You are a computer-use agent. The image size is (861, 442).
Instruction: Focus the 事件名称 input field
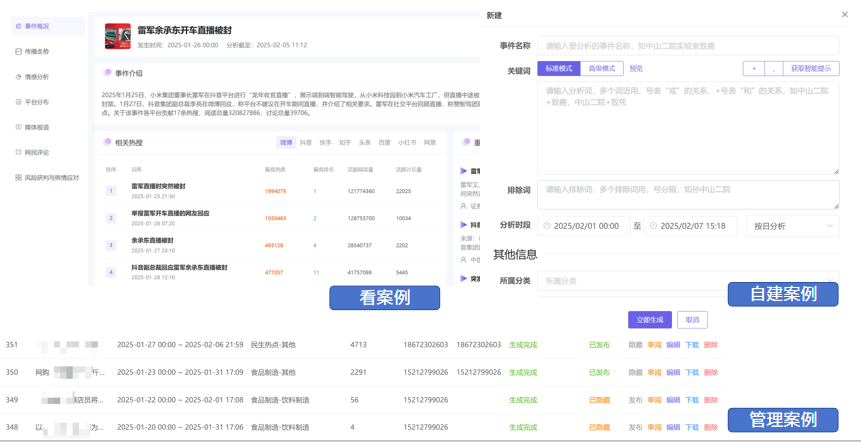(x=688, y=46)
